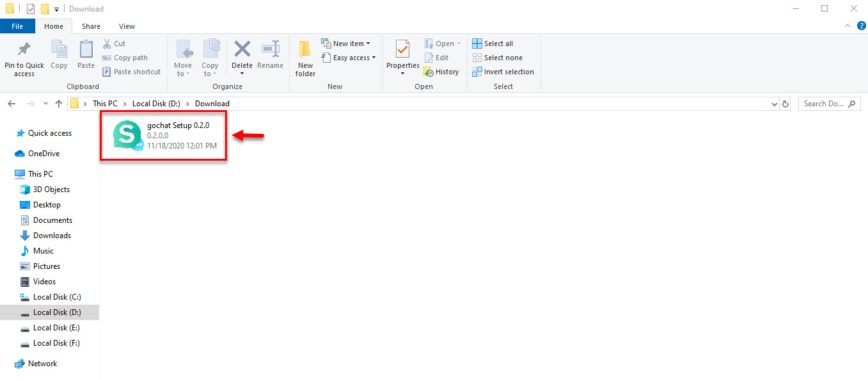Click Select all
The height and width of the screenshot is (379, 868).
point(493,44)
